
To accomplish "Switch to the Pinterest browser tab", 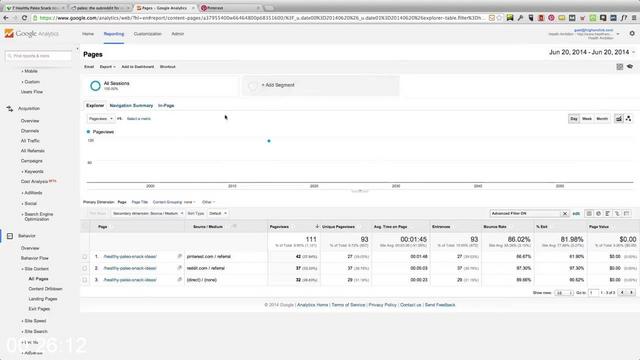I will point(231,8).
